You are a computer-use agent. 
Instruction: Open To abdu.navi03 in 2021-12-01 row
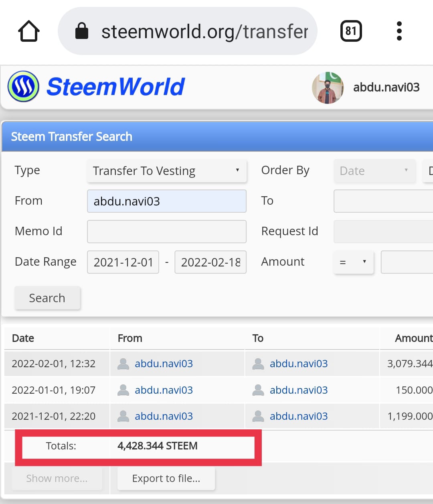click(299, 416)
